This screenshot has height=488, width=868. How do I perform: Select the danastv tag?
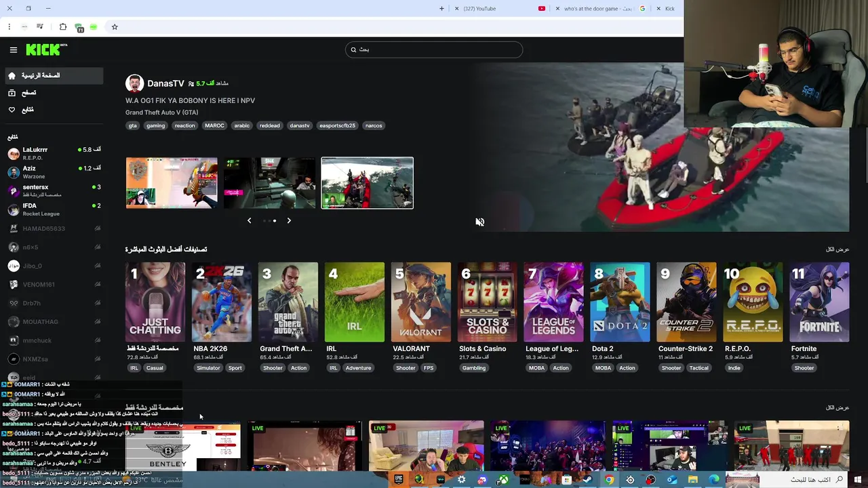click(x=299, y=125)
